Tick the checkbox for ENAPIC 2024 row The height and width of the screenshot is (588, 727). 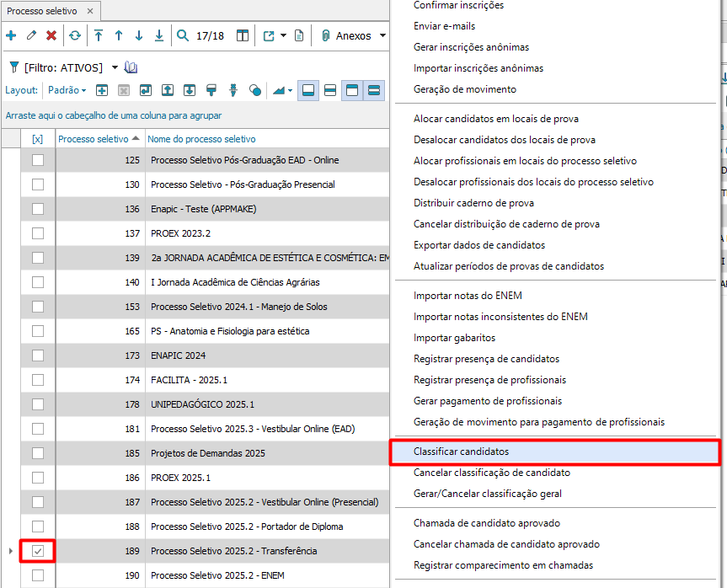point(38,355)
